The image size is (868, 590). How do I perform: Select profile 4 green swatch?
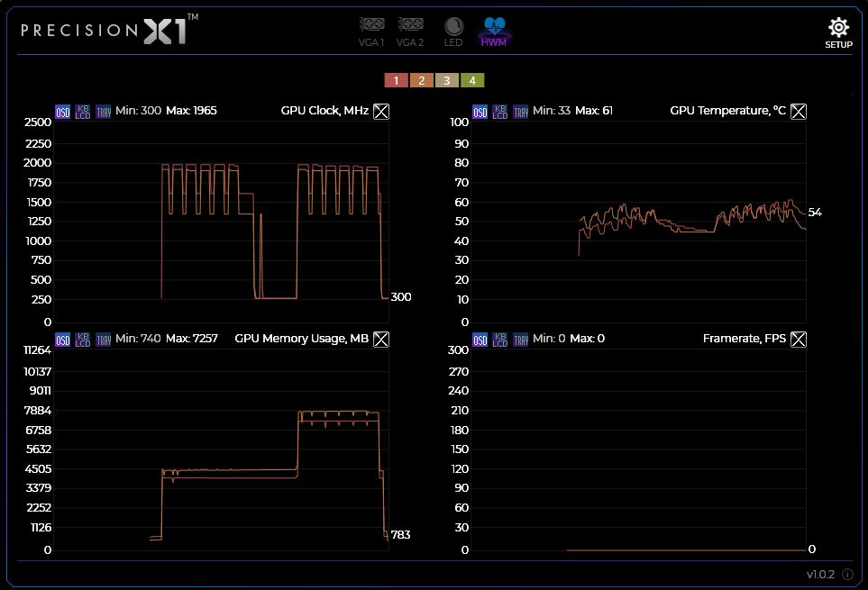click(472, 81)
